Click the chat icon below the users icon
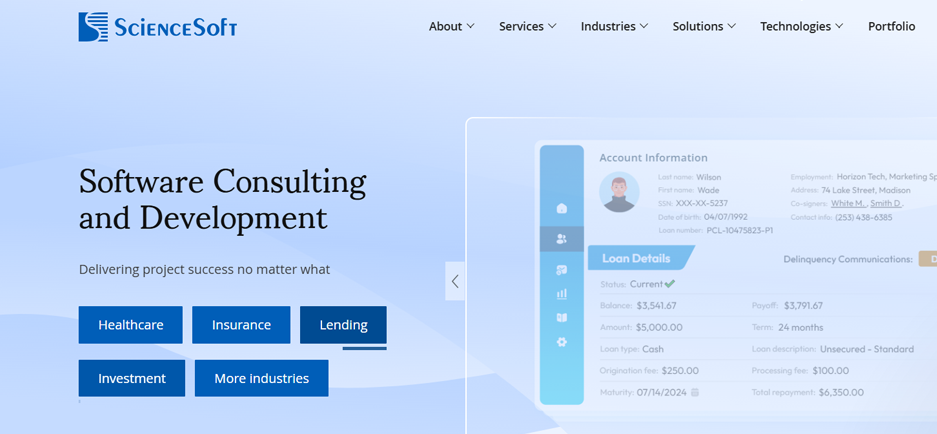Viewport: 937px width, 434px height. pyautogui.click(x=561, y=270)
